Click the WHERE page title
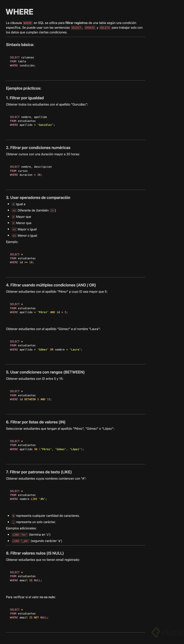184x644 pixels. pyautogui.click(x=19, y=12)
